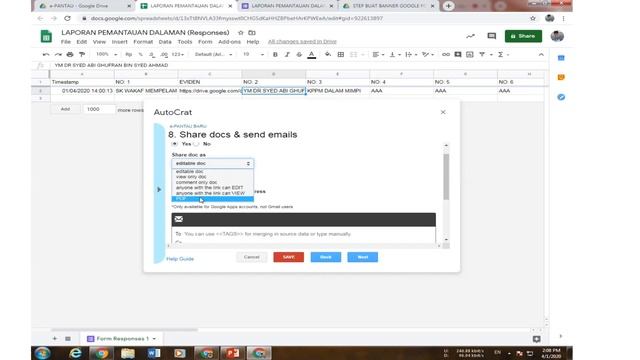
Task: Apply strikethrough formatting
Action: pos(299,54)
